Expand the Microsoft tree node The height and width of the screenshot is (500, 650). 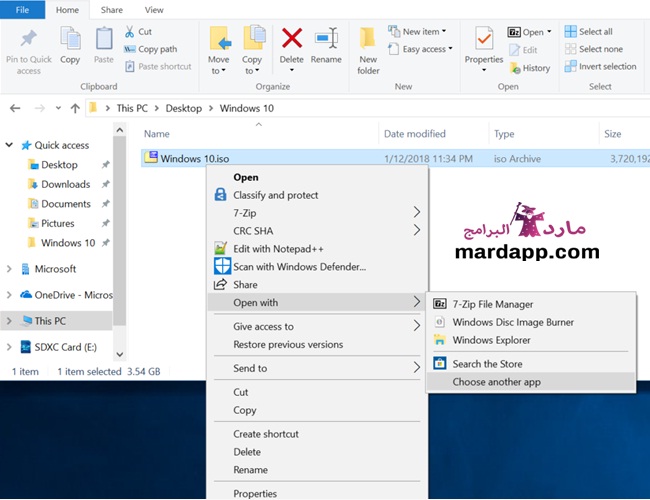pyautogui.click(x=9, y=269)
